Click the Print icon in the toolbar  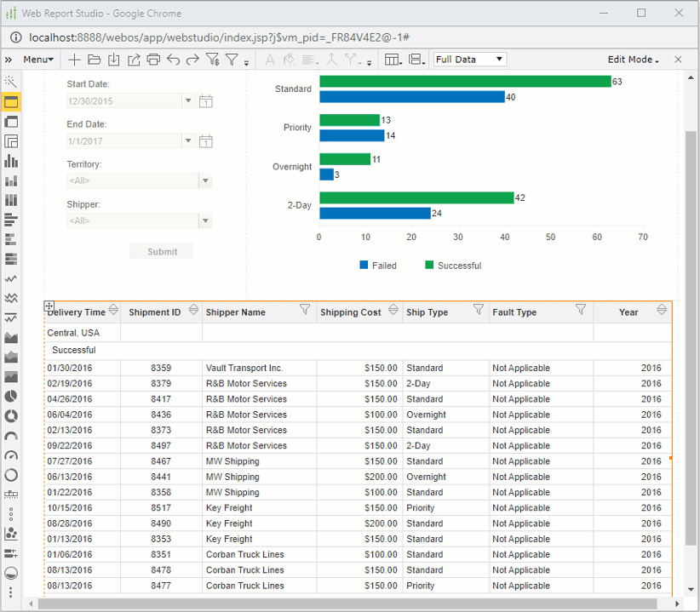pyautogui.click(x=155, y=60)
